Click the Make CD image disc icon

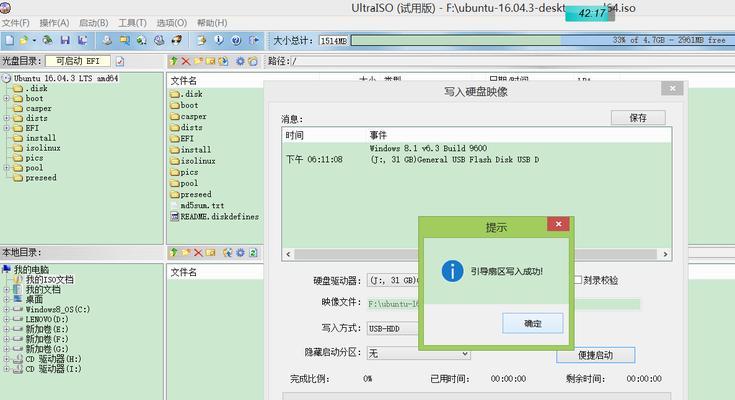pyautogui.click(x=107, y=40)
